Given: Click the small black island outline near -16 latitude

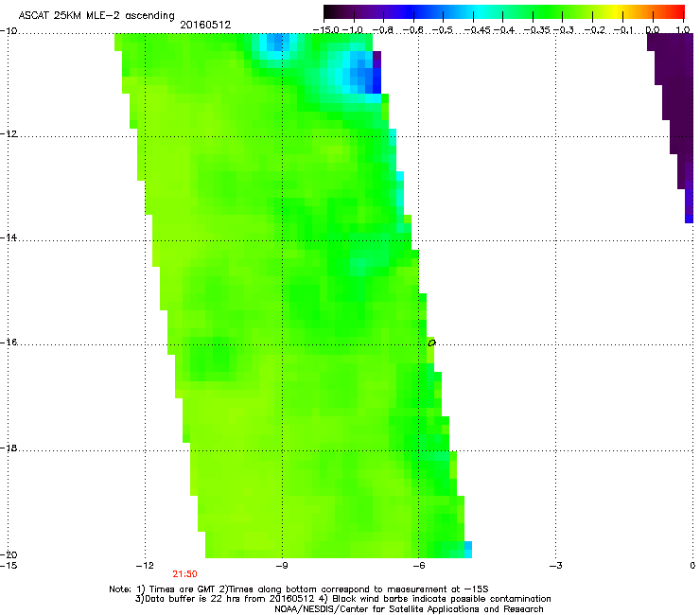Looking at the screenshot, I should click(431, 343).
